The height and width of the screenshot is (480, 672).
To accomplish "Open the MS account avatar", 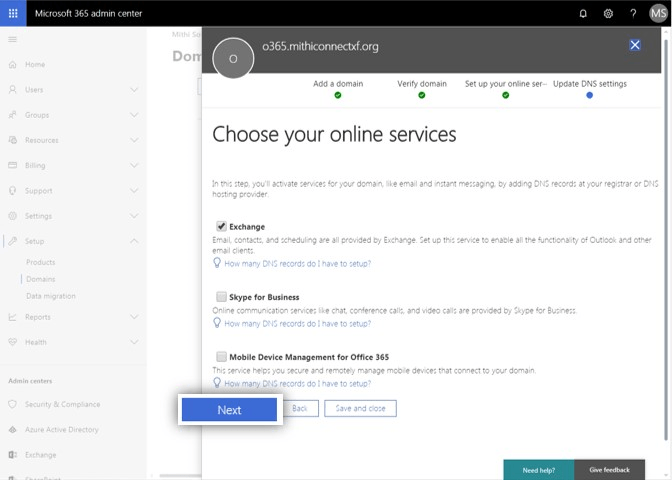I will point(658,13).
